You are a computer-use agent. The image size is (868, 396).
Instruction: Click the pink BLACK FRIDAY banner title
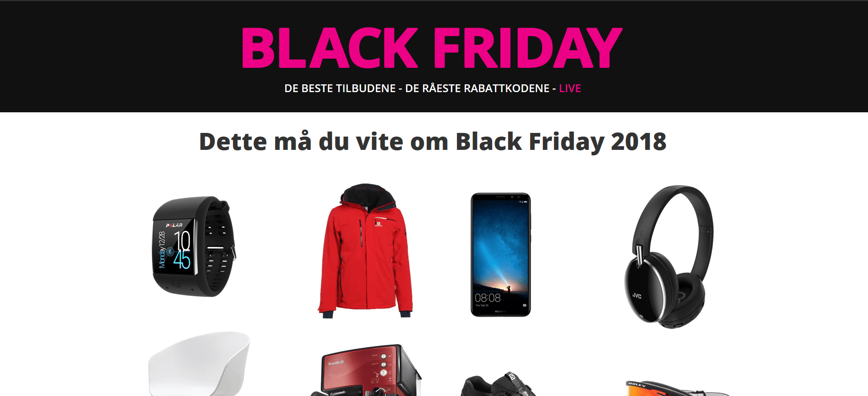pyautogui.click(x=432, y=48)
